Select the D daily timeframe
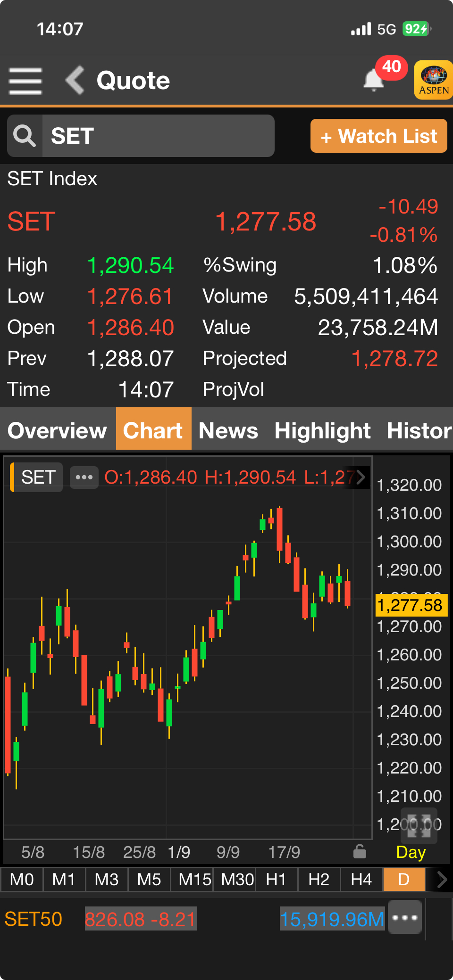Image resolution: width=453 pixels, height=980 pixels. pos(404,880)
